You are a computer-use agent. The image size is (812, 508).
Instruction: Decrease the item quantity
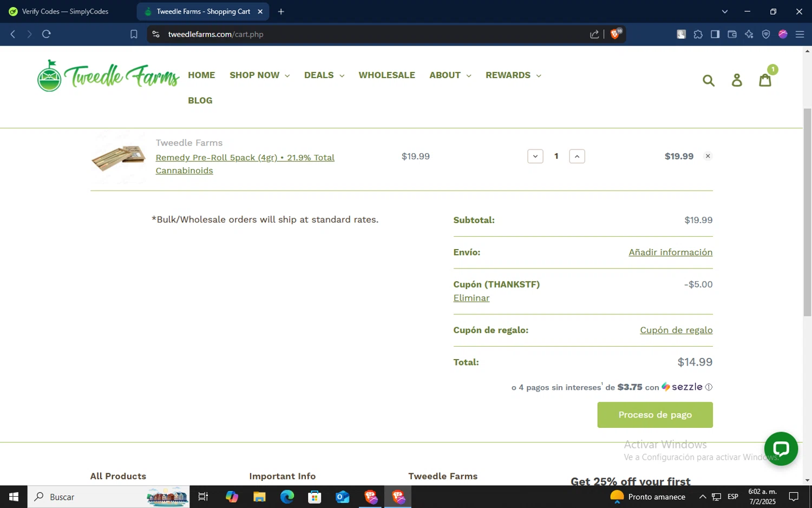coord(535,156)
